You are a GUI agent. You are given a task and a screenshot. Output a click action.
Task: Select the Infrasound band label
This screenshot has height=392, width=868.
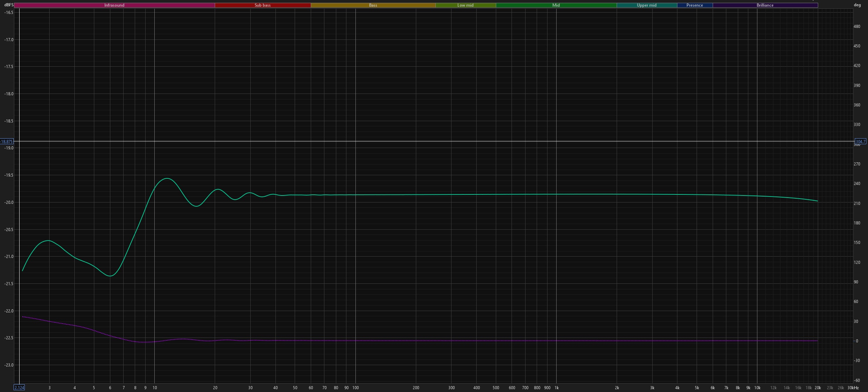point(114,5)
